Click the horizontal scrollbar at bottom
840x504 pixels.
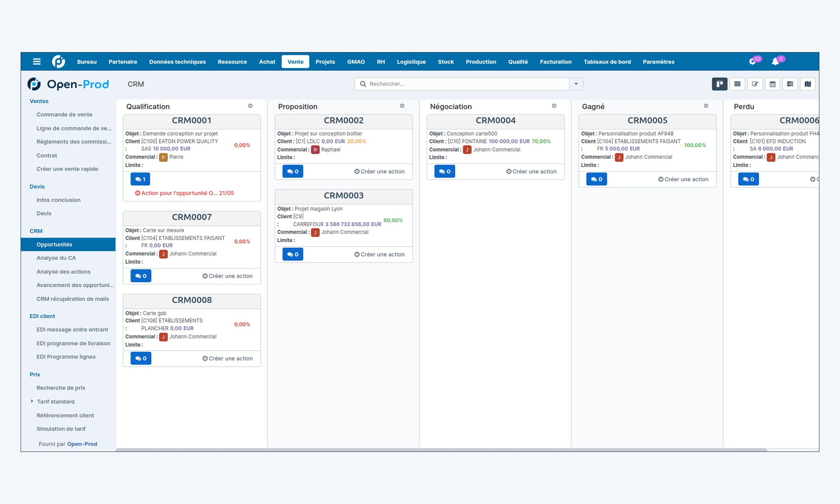pos(441,450)
